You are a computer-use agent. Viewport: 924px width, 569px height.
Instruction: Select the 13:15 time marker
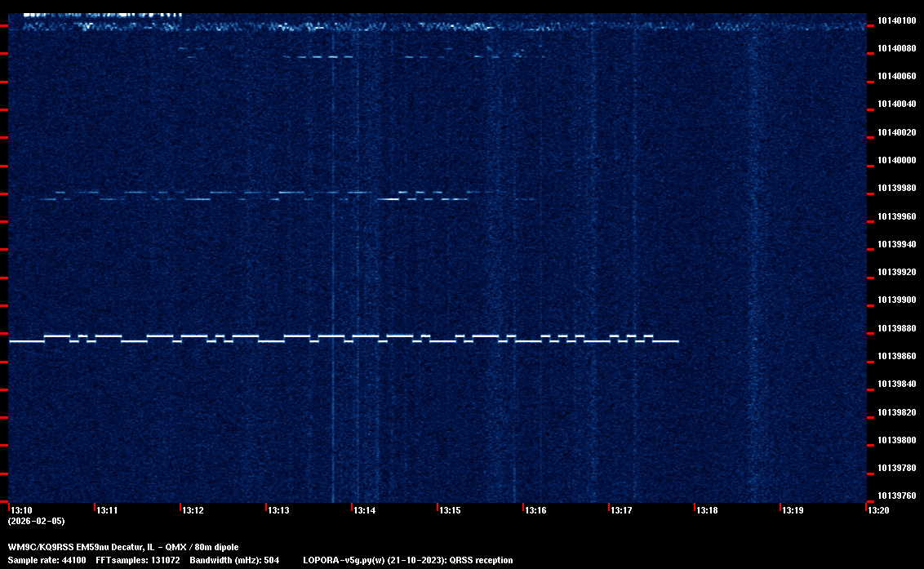[x=450, y=511]
